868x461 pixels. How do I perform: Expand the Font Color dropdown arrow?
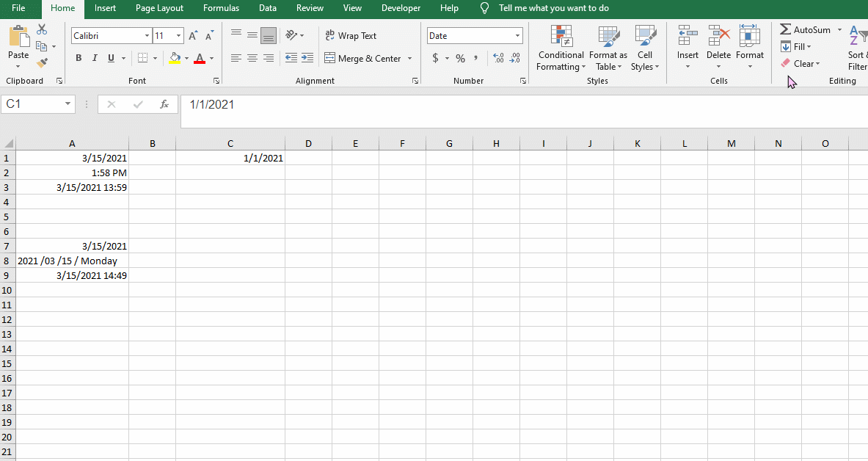[x=211, y=58]
